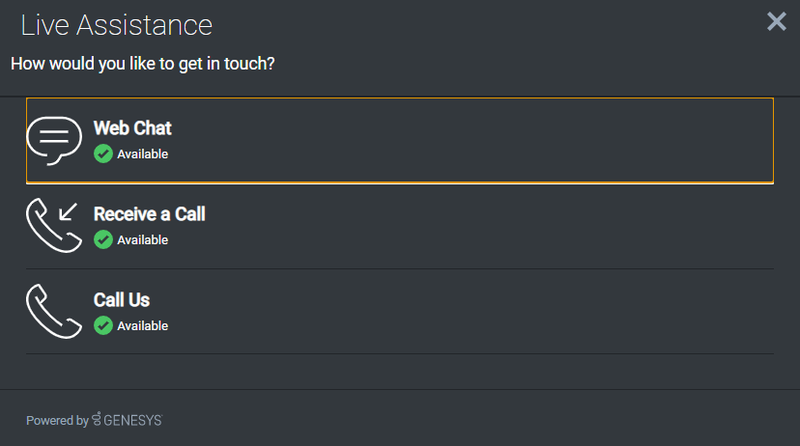Click empty area of Receive a Call row
800x446 pixels.
tap(459, 226)
